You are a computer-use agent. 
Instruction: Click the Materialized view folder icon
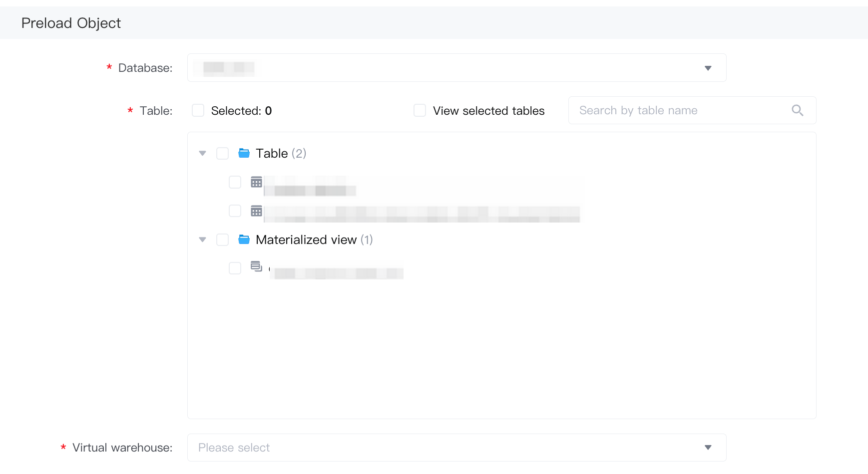point(244,239)
